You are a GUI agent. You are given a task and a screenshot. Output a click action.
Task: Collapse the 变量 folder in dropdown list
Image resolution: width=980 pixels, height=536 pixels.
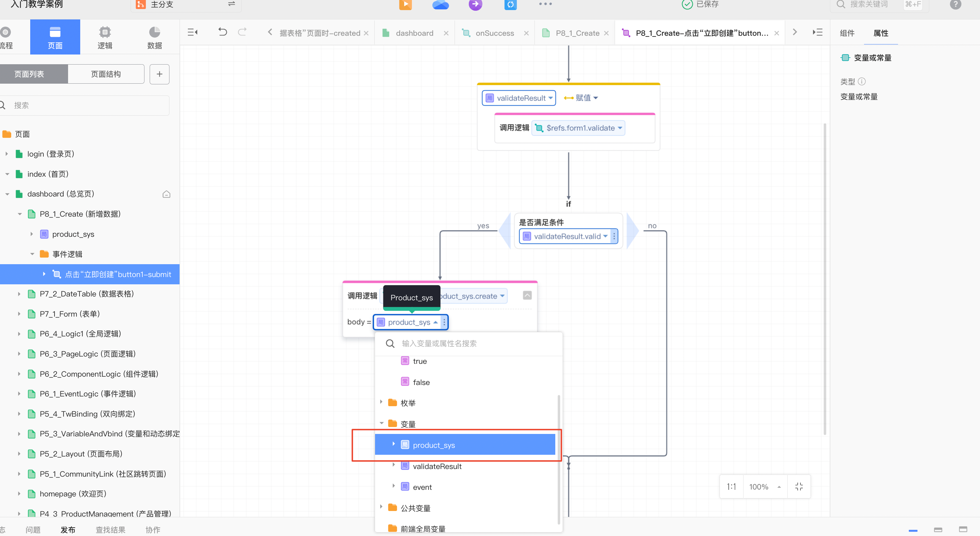381,423
